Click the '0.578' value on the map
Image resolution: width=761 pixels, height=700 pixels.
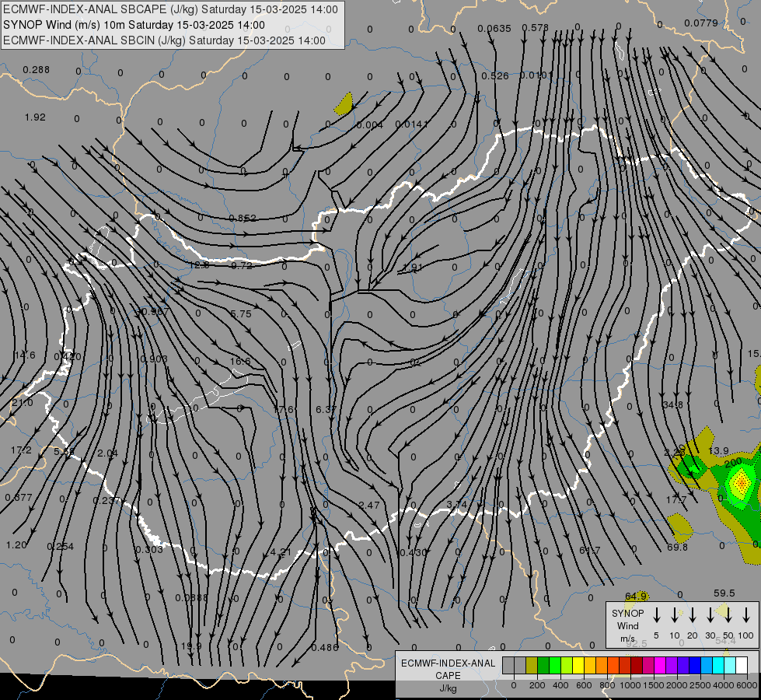click(x=536, y=28)
